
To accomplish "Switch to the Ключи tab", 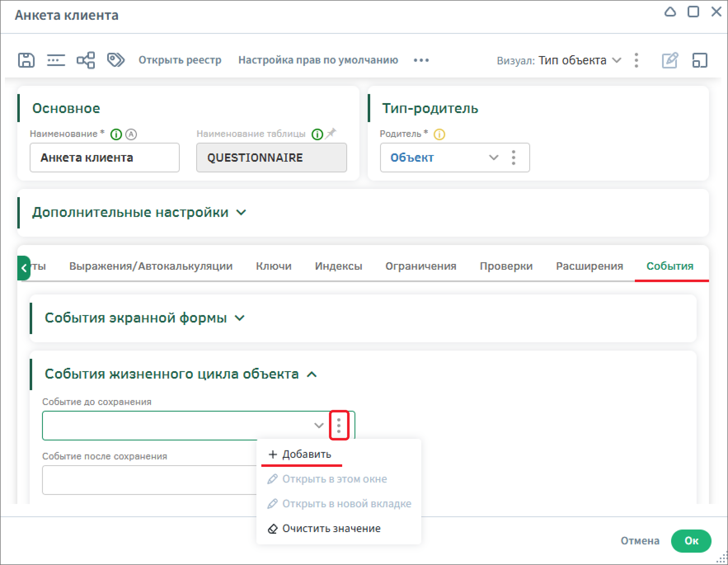I will click(273, 266).
